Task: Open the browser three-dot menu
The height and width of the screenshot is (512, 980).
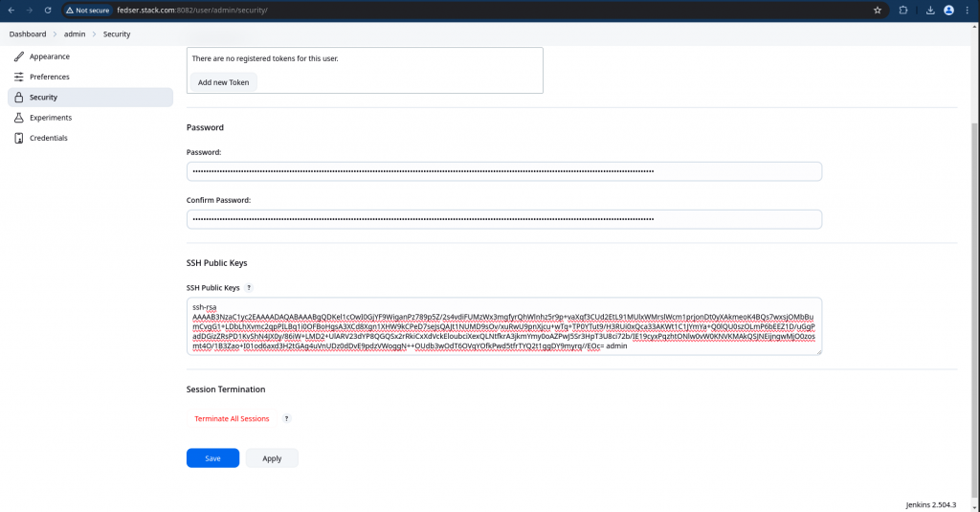Action: click(x=969, y=11)
